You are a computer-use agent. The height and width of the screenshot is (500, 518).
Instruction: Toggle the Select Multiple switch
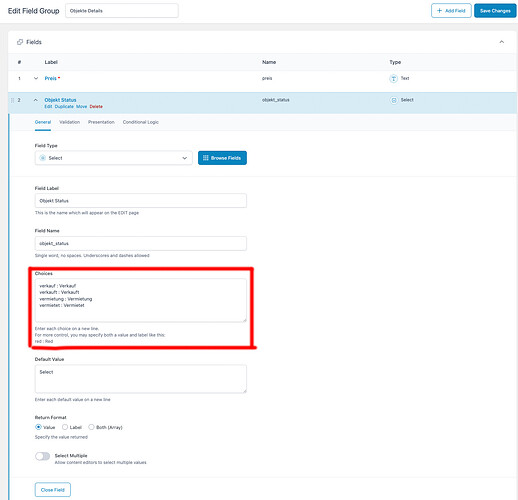tap(43, 456)
